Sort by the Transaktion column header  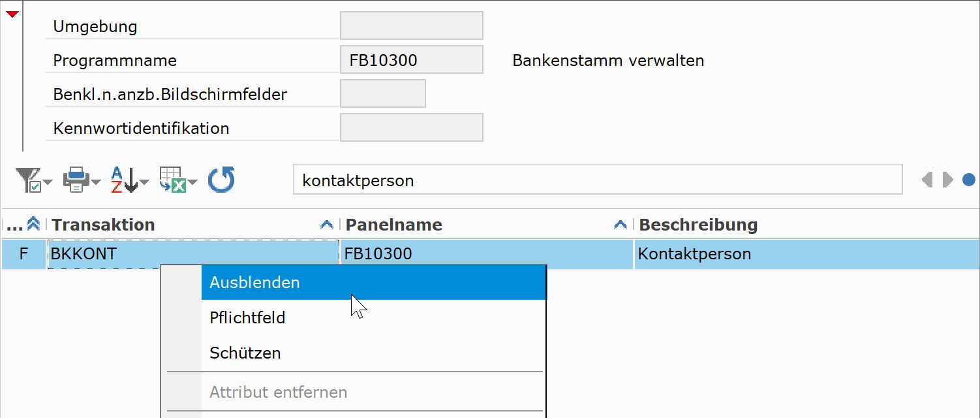click(103, 225)
